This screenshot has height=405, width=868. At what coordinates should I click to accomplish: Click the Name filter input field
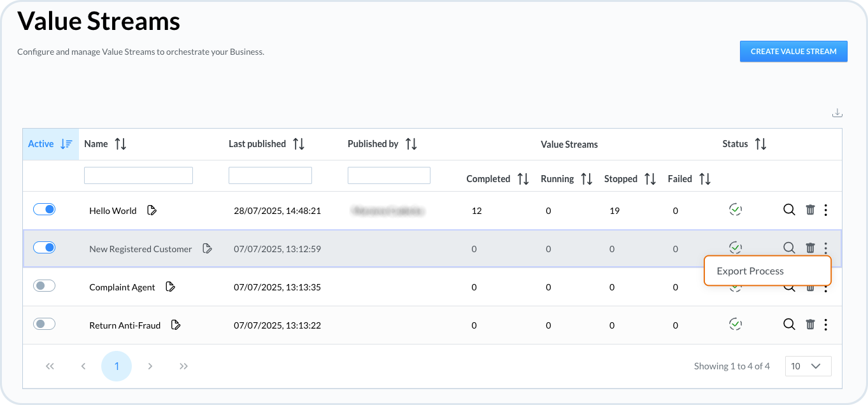(x=138, y=176)
